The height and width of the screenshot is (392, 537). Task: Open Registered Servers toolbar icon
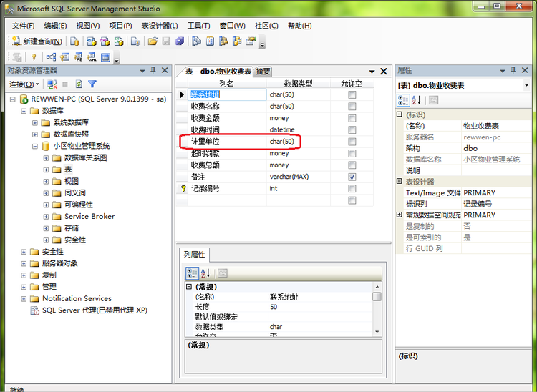click(196, 41)
